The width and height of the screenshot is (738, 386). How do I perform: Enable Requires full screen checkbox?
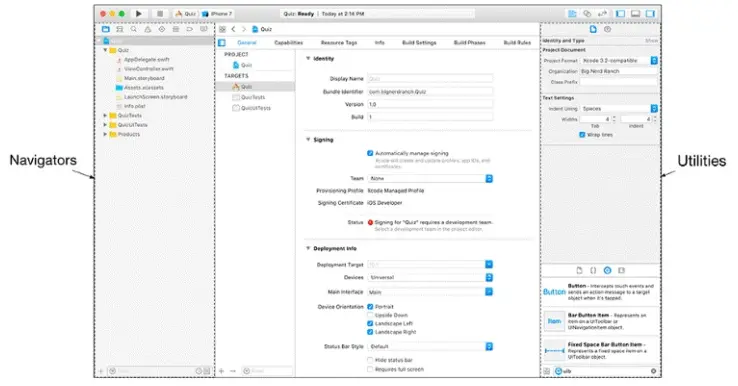pos(370,369)
